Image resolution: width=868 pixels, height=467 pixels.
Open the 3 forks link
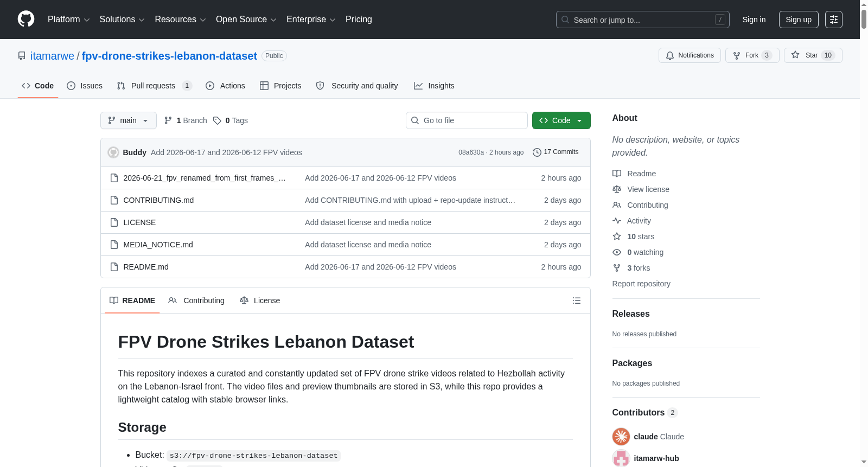(x=639, y=268)
